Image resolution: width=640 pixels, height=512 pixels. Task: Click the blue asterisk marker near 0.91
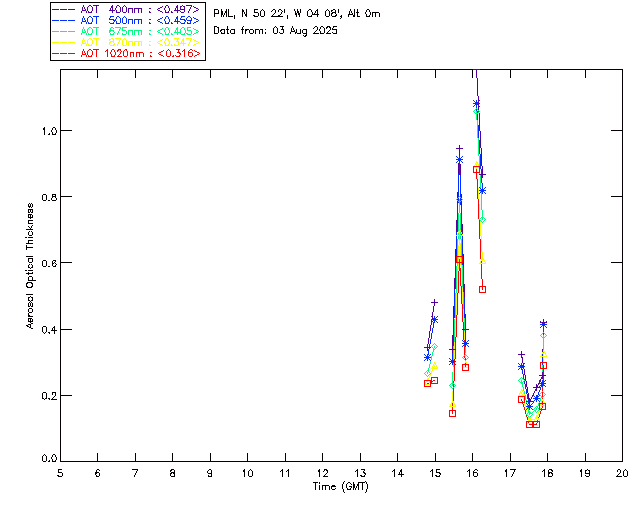(x=459, y=159)
